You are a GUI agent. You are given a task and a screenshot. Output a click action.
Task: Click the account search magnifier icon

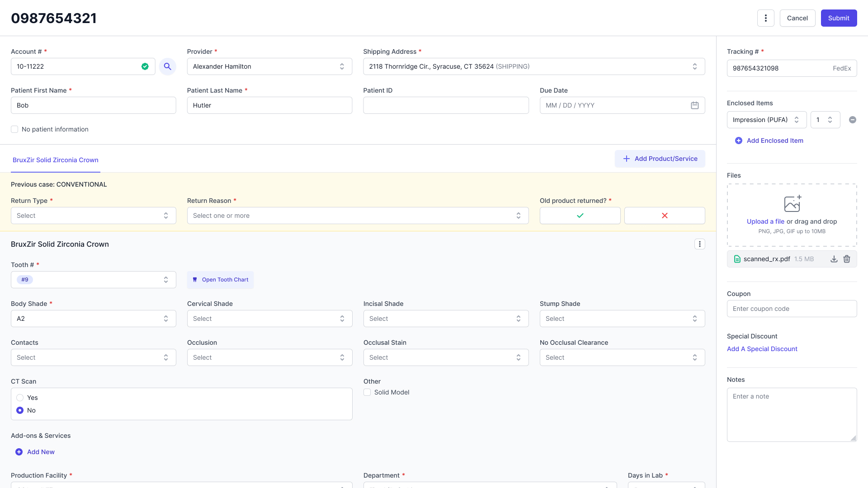(x=167, y=66)
